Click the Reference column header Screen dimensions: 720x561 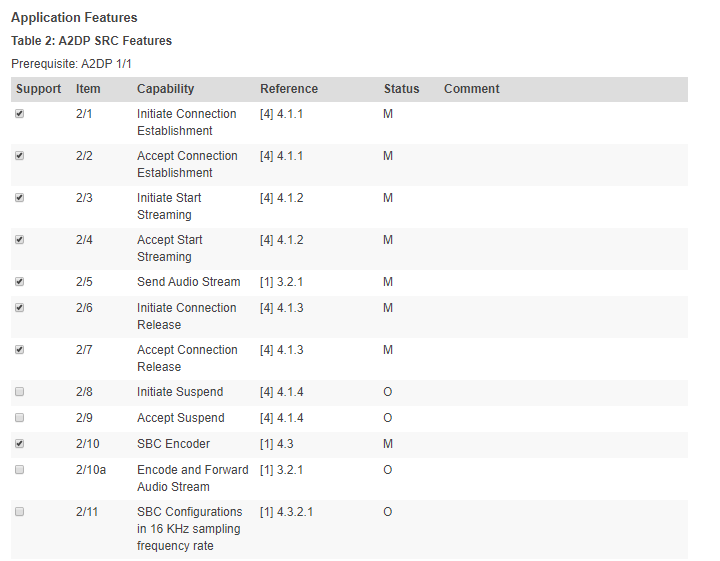(289, 89)
